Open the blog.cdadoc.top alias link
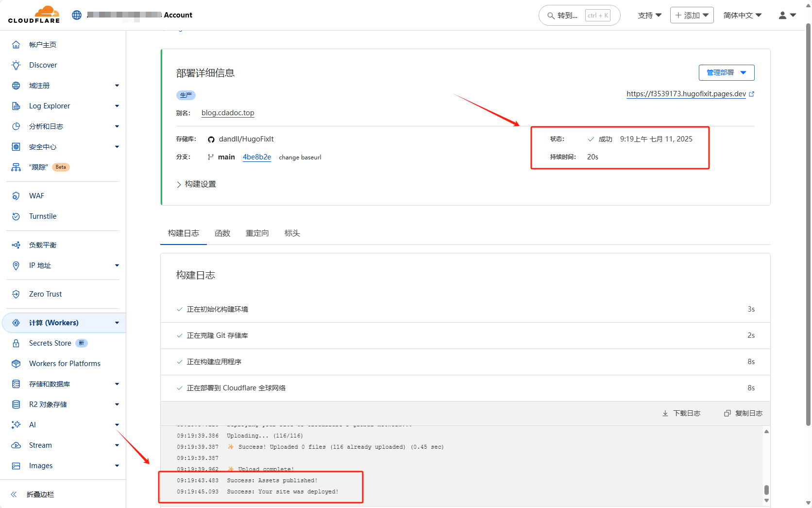Screen dimensions: 812x508 coord(228,113)
